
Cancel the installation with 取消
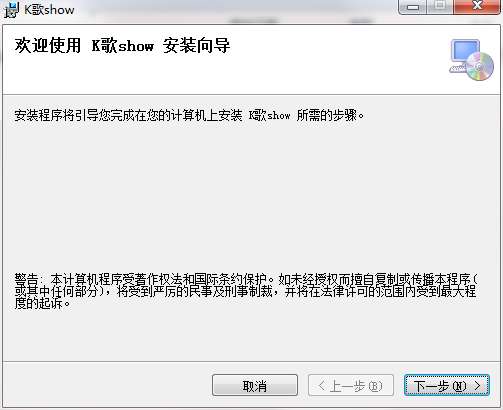click(255, 385)
